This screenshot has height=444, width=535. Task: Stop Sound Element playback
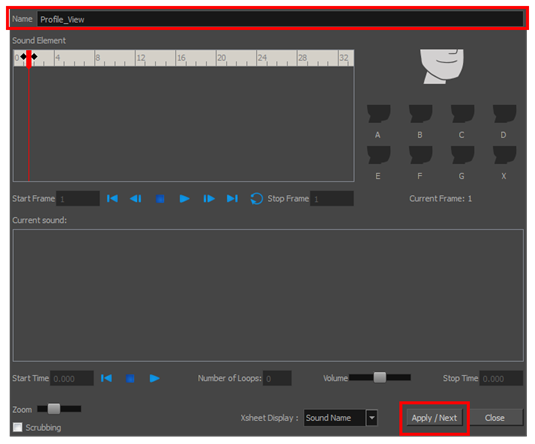(160, 199)
